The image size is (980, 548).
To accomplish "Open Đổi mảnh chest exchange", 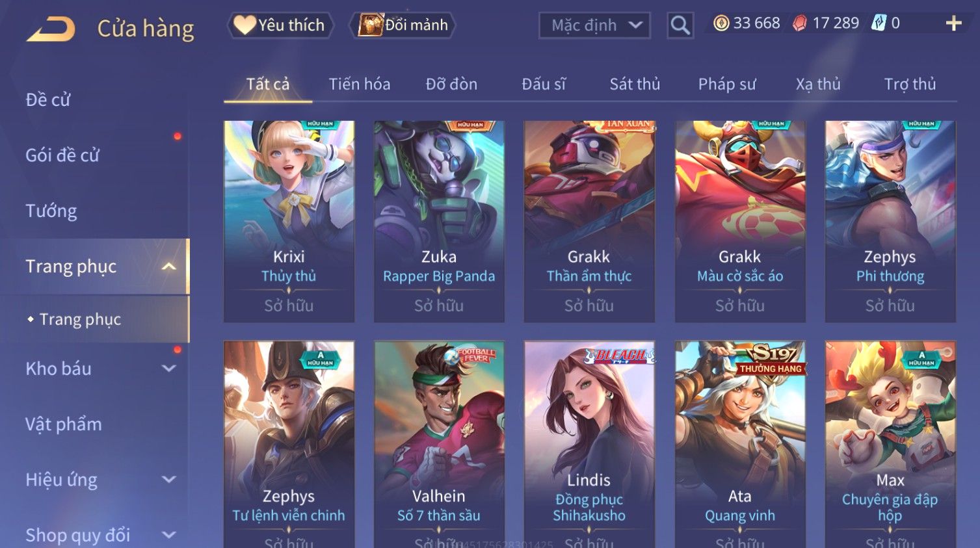I will tap(403, 25).
